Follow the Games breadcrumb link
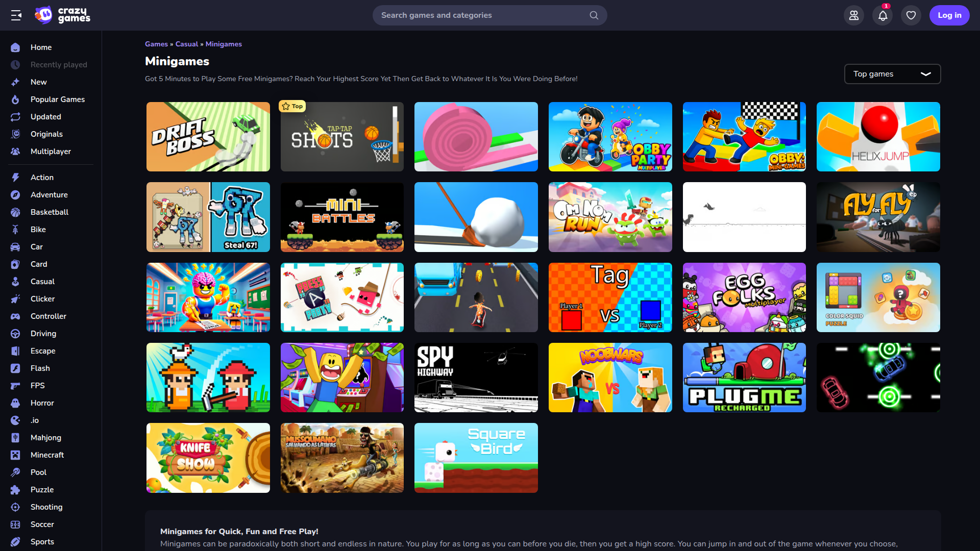 (156, 44)
